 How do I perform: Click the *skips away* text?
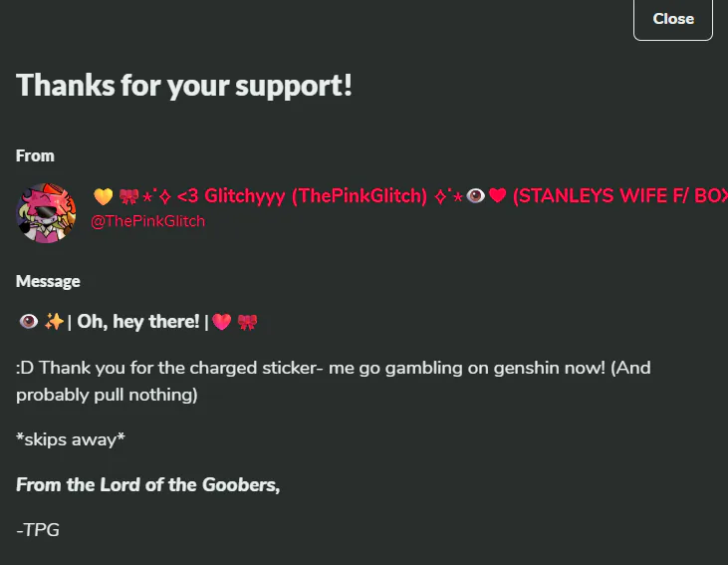pyautogui.click(x=71, y=439)
